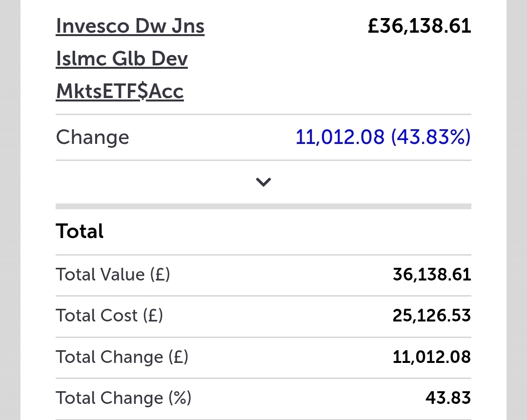Select the total value amount 36,138.61
Image resolution: width=527 pixels, height=420 pixels.
click(432, 275)
